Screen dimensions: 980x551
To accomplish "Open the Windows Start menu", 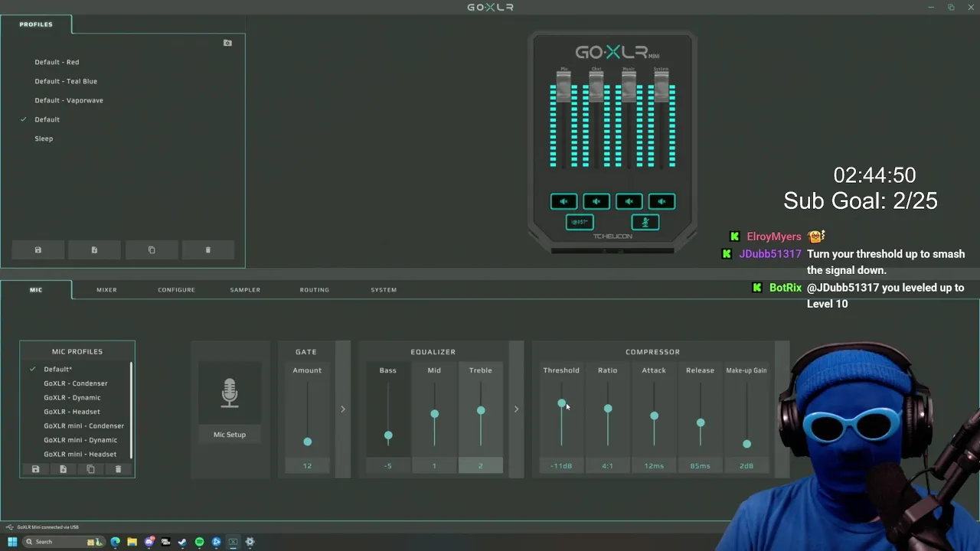I will [x=12, y=542].
